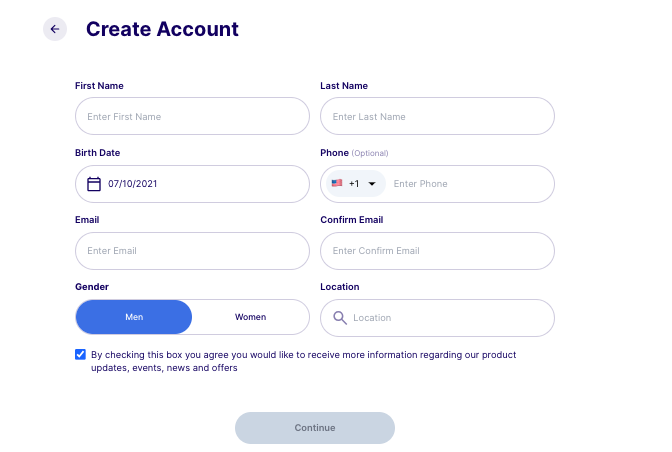Select the +1 country code
Image resolution: width=672 pixels, height=452 pixels.
coord(354,184)
